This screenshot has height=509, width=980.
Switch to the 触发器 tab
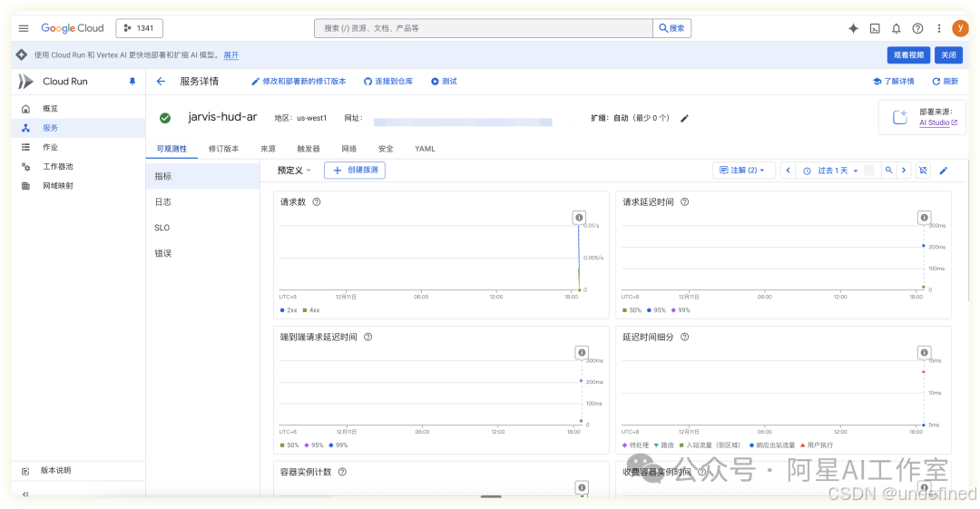coord(309,149)
